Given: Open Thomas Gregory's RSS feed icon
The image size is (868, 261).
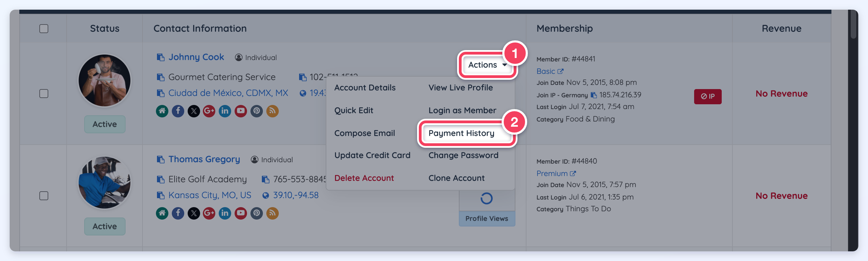Looking at the screenshot, I should click(273, 213).
